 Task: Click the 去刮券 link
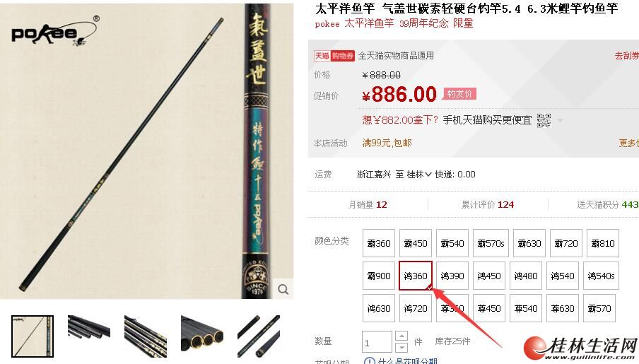coord(627,55)
